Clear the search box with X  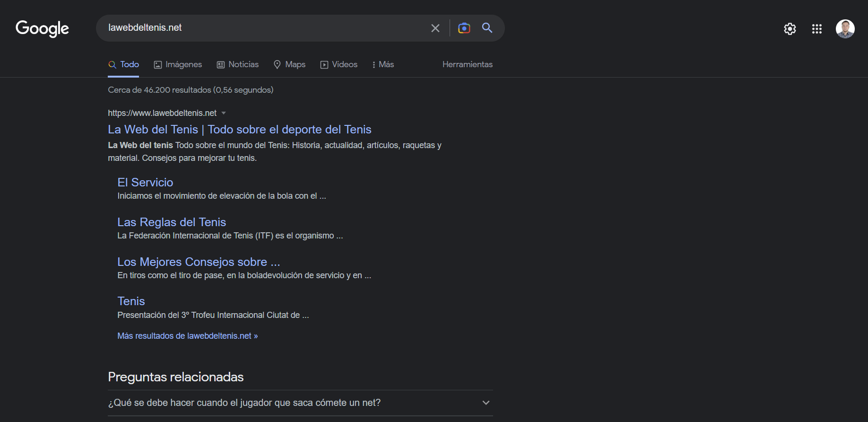coord(435,28)
